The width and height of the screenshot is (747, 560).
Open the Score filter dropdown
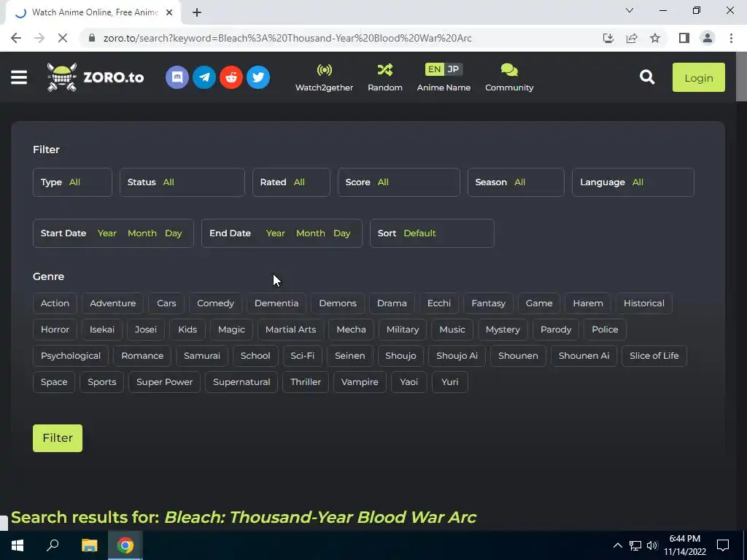tap(399, 182)
